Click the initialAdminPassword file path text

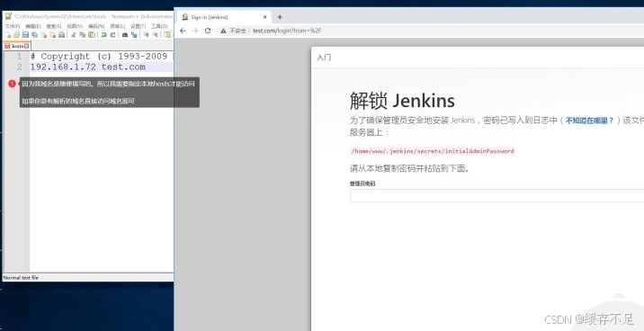pyautogui.click(x=432, y=151)
